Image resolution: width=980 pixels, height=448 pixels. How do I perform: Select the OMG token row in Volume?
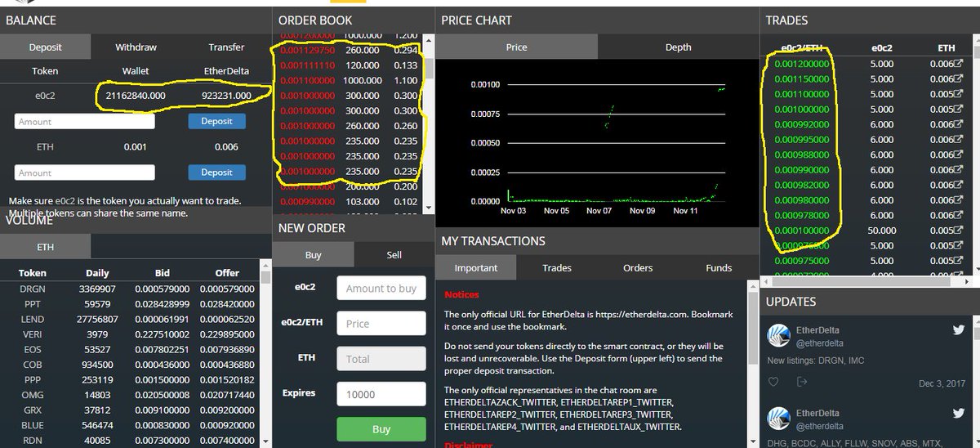[131, 396]
